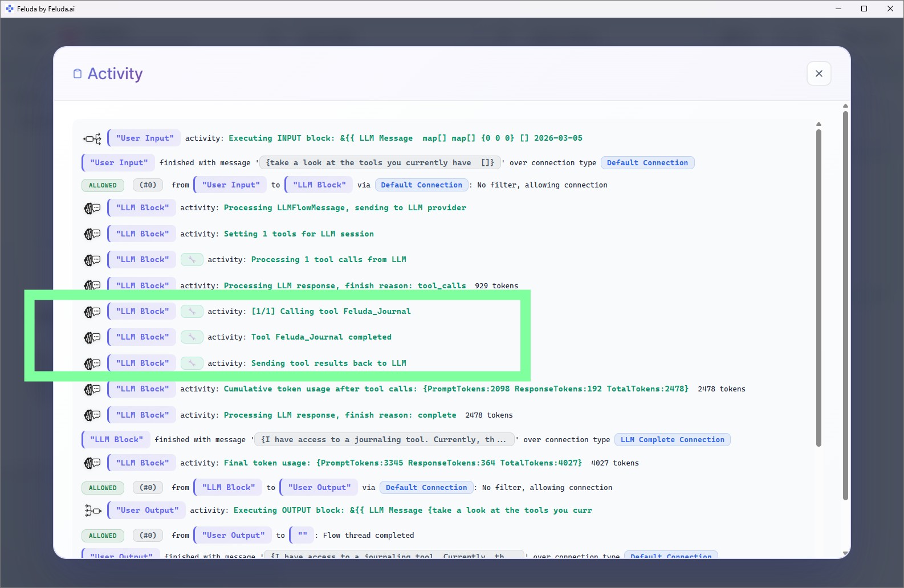Click ALLOWED badge on LLM Block to User Output row
This screenshot has width=904, height=588.
point(103,488)
